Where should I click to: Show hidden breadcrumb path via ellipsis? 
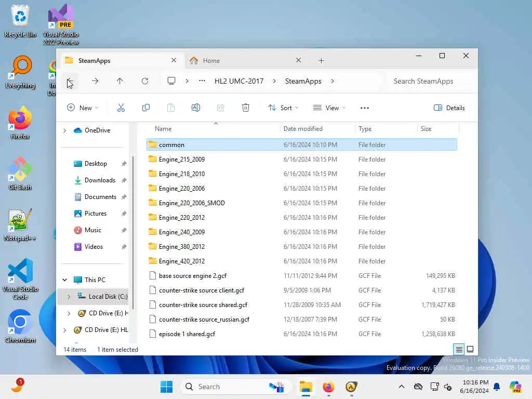tap(202, 81)
